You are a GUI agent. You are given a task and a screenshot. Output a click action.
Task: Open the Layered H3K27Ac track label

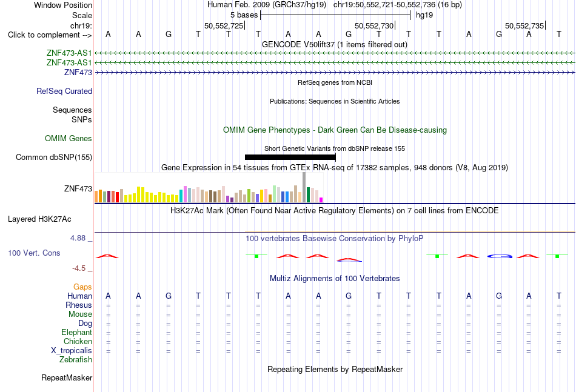coord(39,219)
